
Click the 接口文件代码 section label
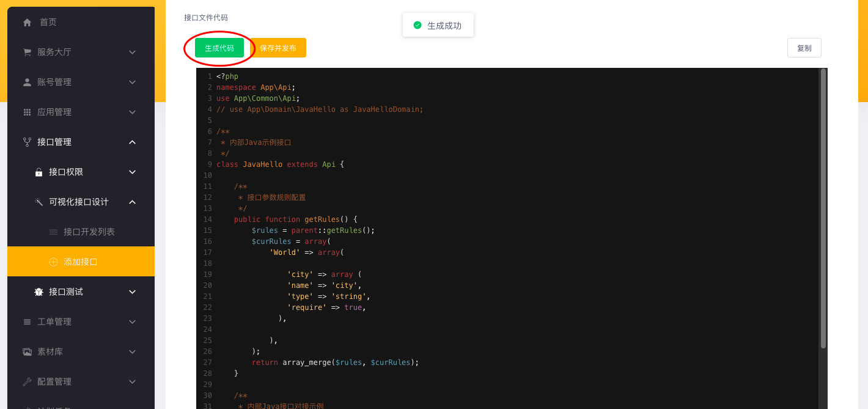206,18
